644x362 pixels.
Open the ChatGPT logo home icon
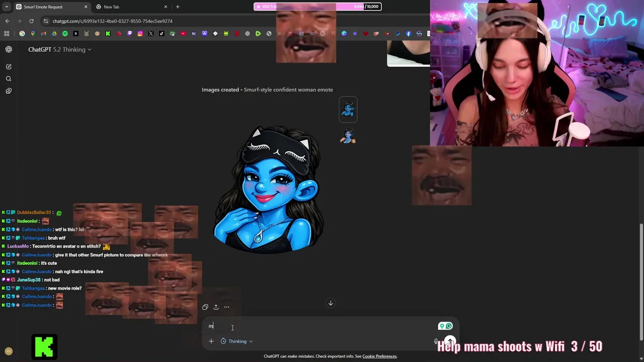(x=9, y=49)
